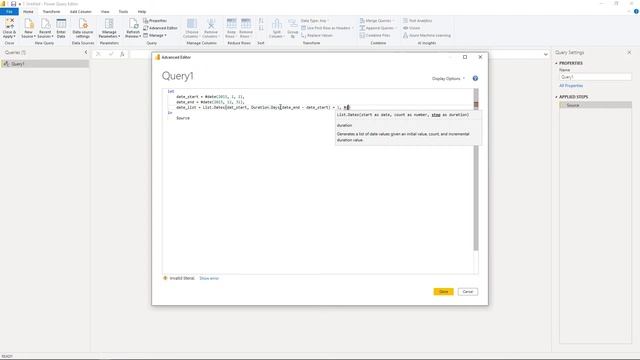The height and width of the screenshot is (360, 640).
Task: Click the Close & Apply icon
Action: point(9,28)
